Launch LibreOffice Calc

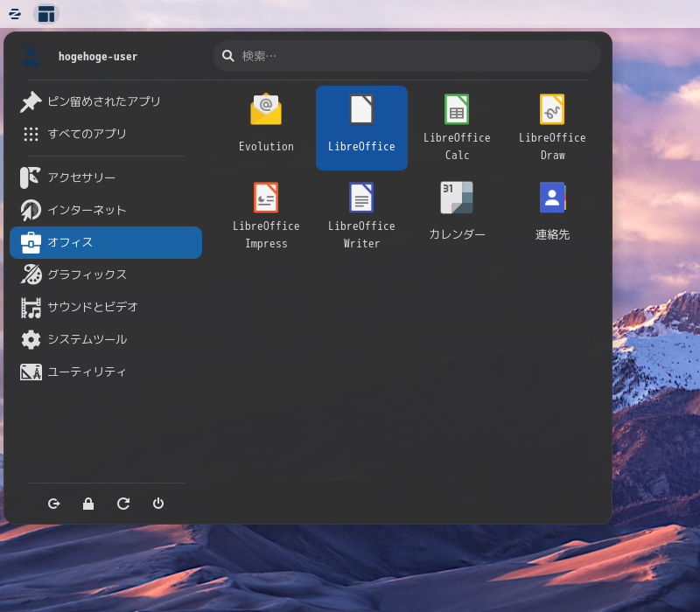(457, 128)
